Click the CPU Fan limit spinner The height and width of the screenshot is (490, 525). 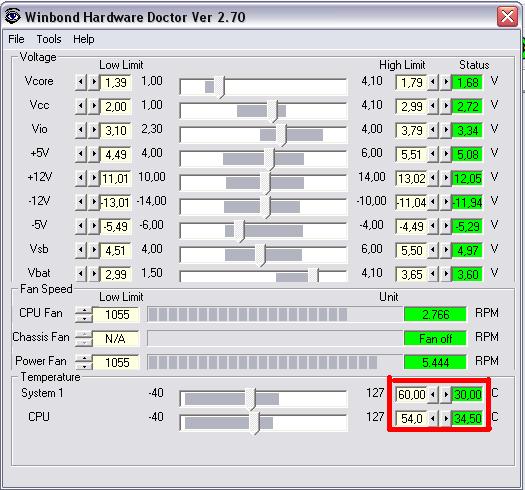(x=84, y=314)
